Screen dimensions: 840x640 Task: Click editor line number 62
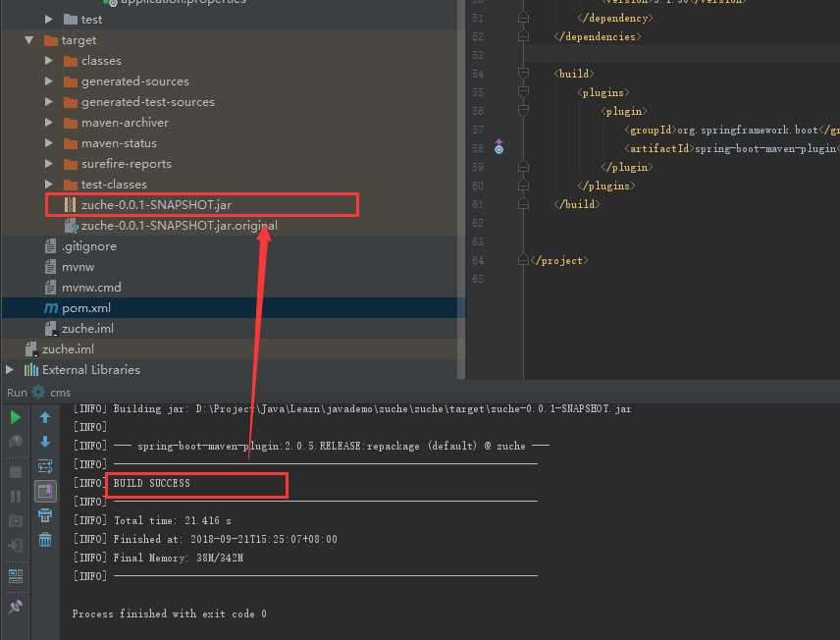click(x=478, y=223)
